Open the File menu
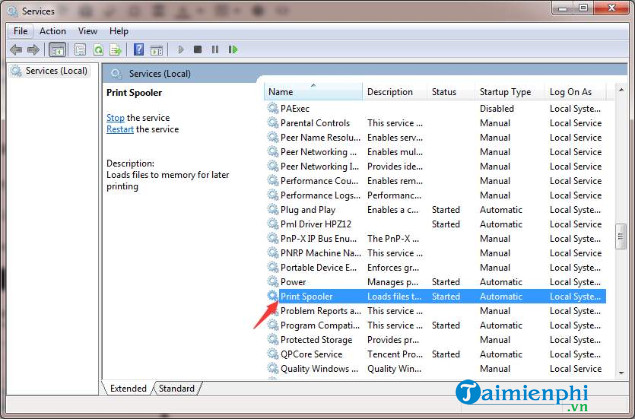 pos(20,31)
